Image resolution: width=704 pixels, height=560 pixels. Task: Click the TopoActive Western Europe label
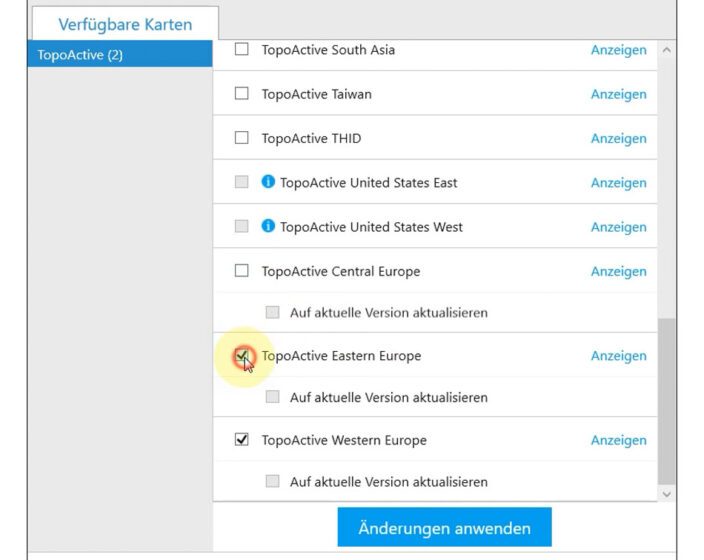344,441
